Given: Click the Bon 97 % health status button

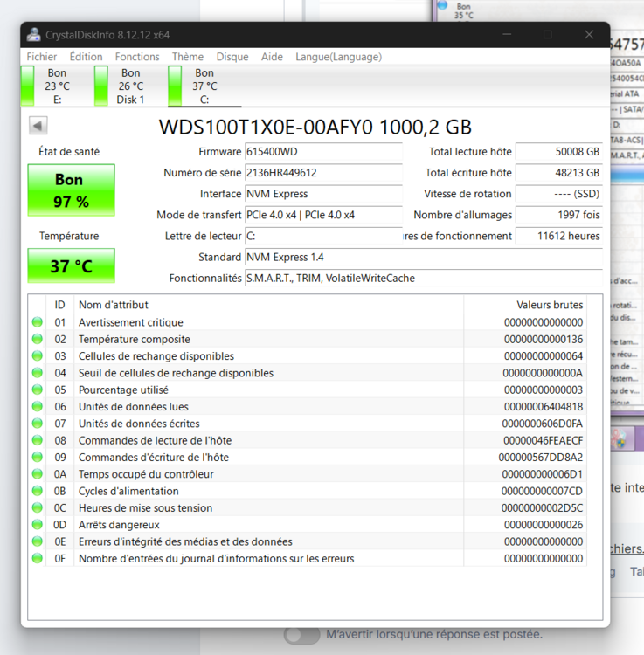Looking at the screenshot, I should 71,190.
